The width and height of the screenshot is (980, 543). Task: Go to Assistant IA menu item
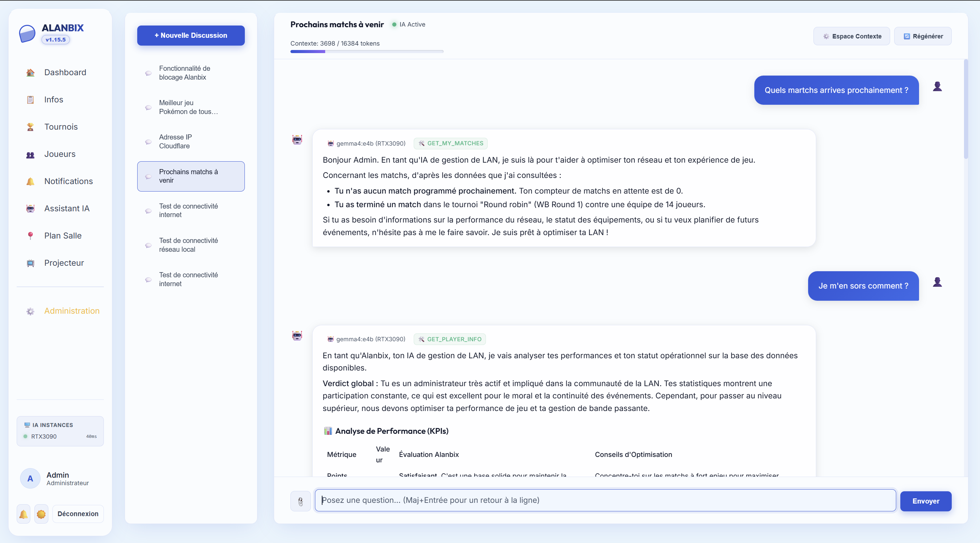pyautogui.click(x=60, y=209)
